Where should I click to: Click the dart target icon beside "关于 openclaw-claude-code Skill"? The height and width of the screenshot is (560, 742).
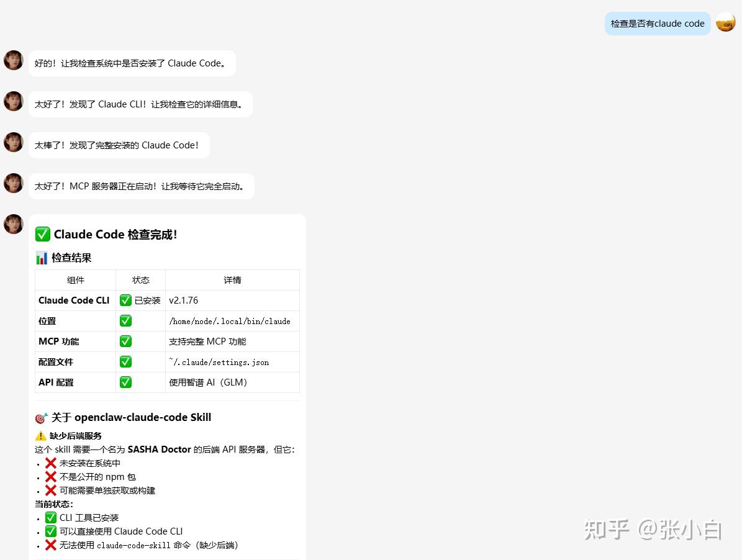coord(42,418)
